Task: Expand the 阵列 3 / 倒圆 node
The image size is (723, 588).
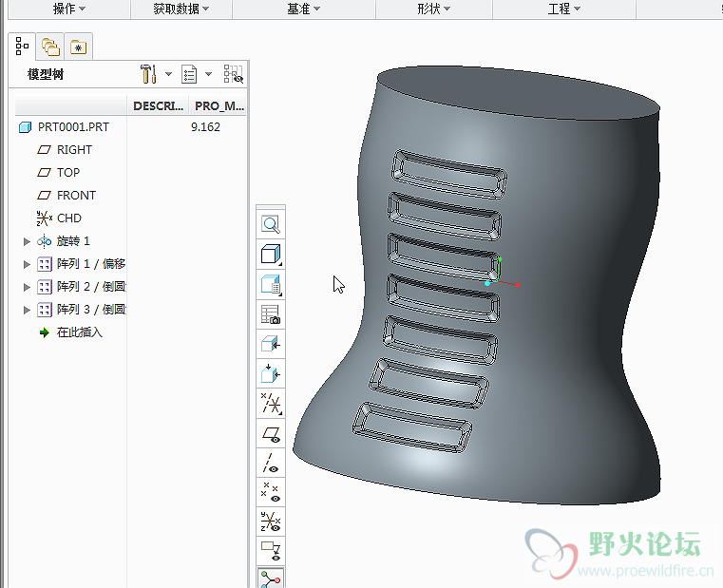Action: pyautogui.click(x=27, y=310)
